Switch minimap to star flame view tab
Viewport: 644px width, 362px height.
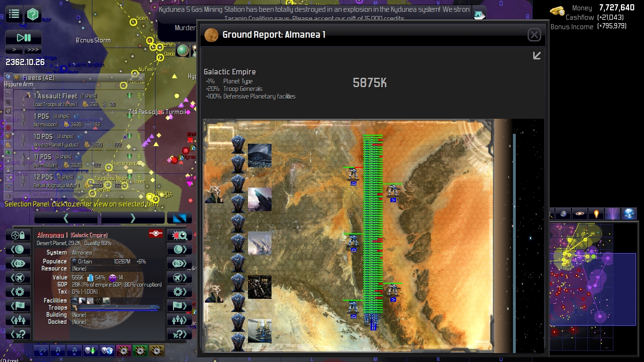coord(596,214)
